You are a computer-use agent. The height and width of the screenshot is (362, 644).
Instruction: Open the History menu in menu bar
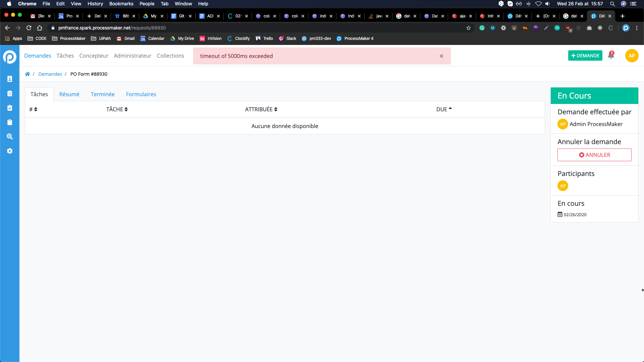point(95,4)
